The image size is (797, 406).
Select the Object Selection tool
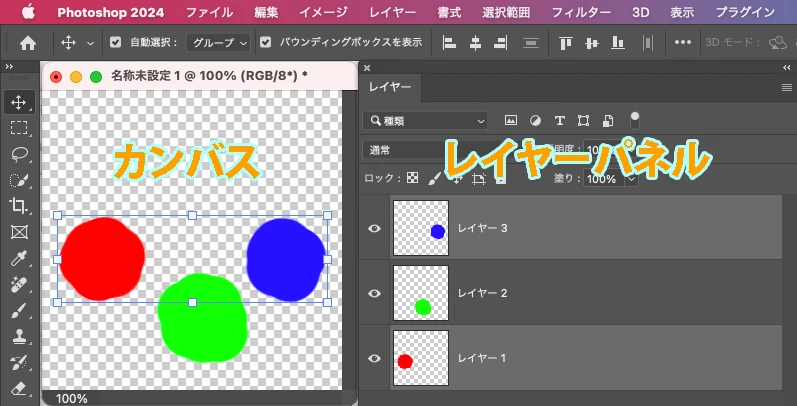coord(19,180)
